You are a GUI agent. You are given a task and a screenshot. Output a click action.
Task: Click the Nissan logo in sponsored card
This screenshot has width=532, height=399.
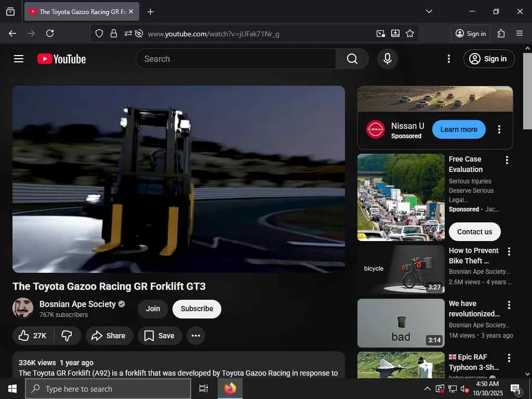[x=375, y=129]
